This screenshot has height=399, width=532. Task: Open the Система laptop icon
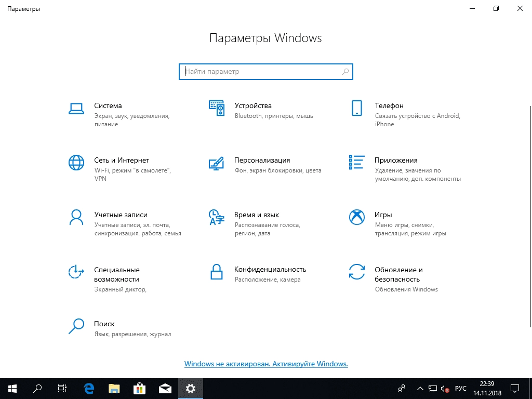[76, 109]
